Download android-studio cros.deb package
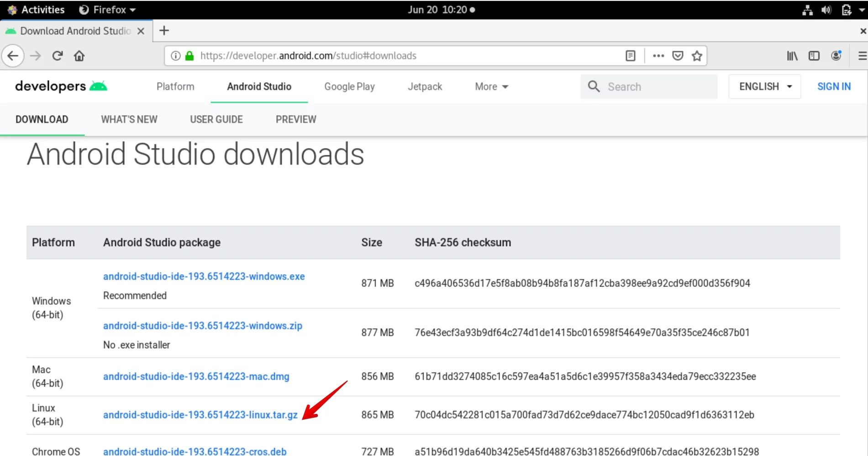Image resolution: width=868 pixels, height=456 pixels. click(x=195, y=451)
